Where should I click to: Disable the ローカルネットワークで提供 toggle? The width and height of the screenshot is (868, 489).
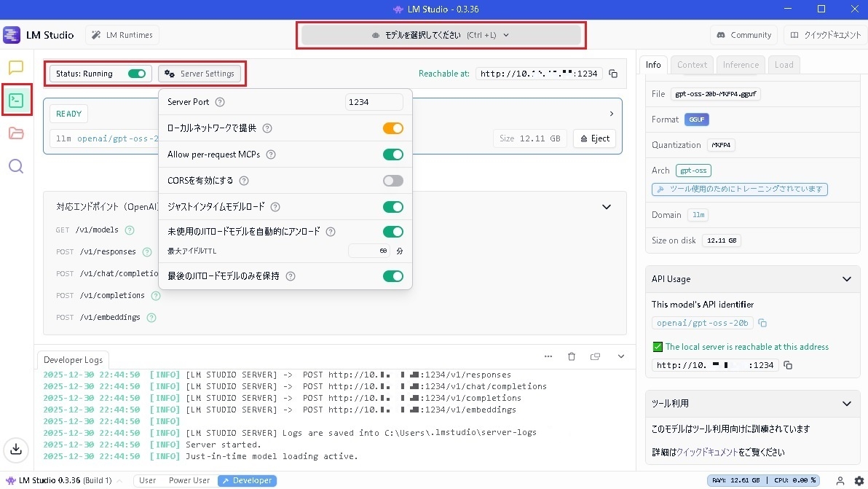coord(392,128)
